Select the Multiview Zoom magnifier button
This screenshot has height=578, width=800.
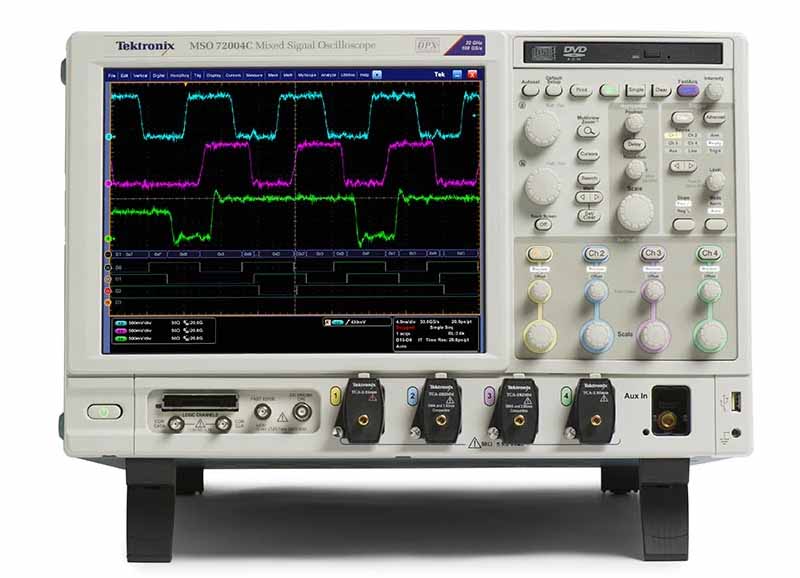tap(587, 133)
